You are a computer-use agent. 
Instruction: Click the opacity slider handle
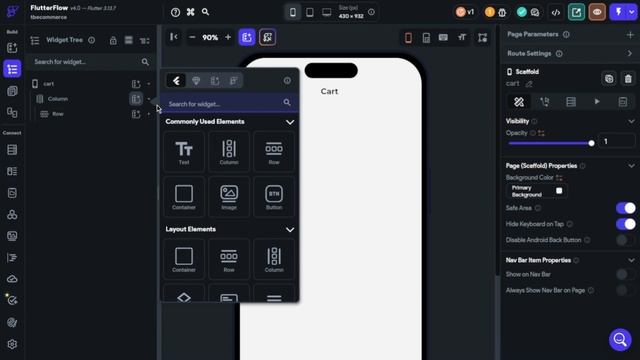(591, 143)
